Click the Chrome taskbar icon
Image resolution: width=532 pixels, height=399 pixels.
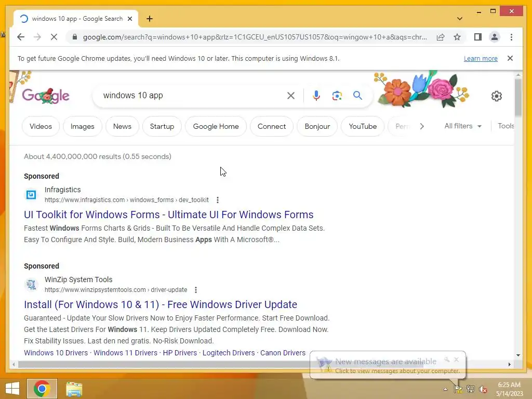click(x=42, y=389)
